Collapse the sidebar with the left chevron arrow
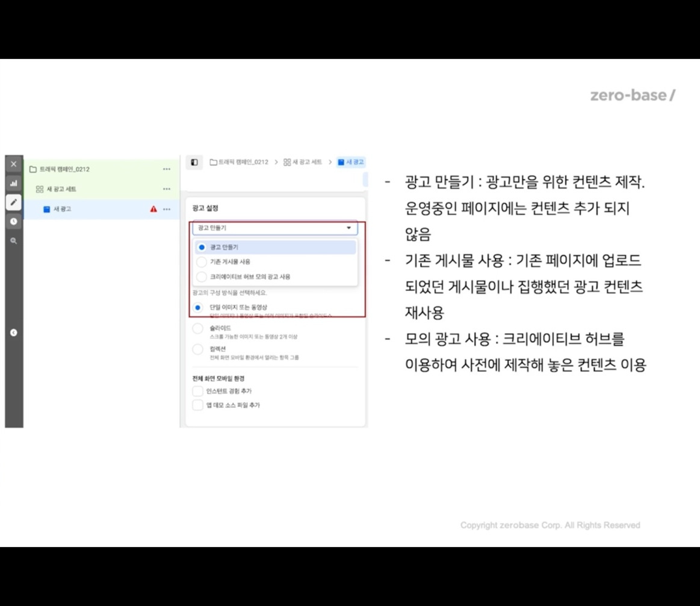This screenshot has height=606, width=700. coord(13,332)
